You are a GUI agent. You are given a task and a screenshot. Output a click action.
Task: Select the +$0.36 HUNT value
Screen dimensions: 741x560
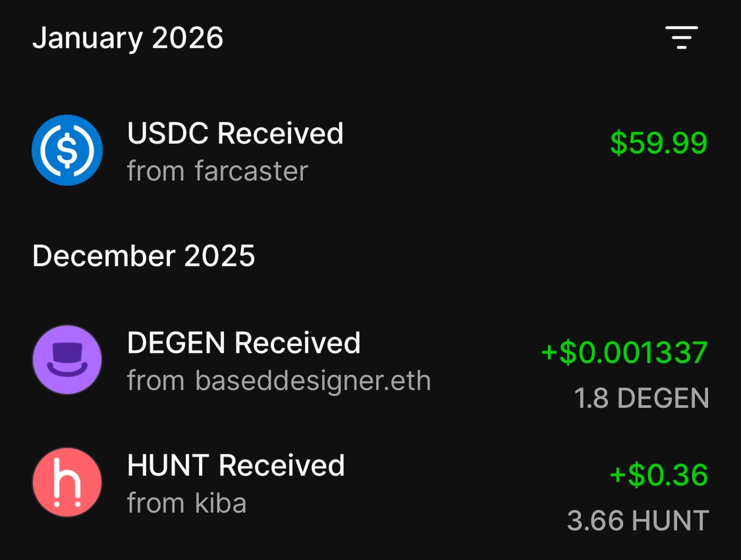tap(658, 475)
